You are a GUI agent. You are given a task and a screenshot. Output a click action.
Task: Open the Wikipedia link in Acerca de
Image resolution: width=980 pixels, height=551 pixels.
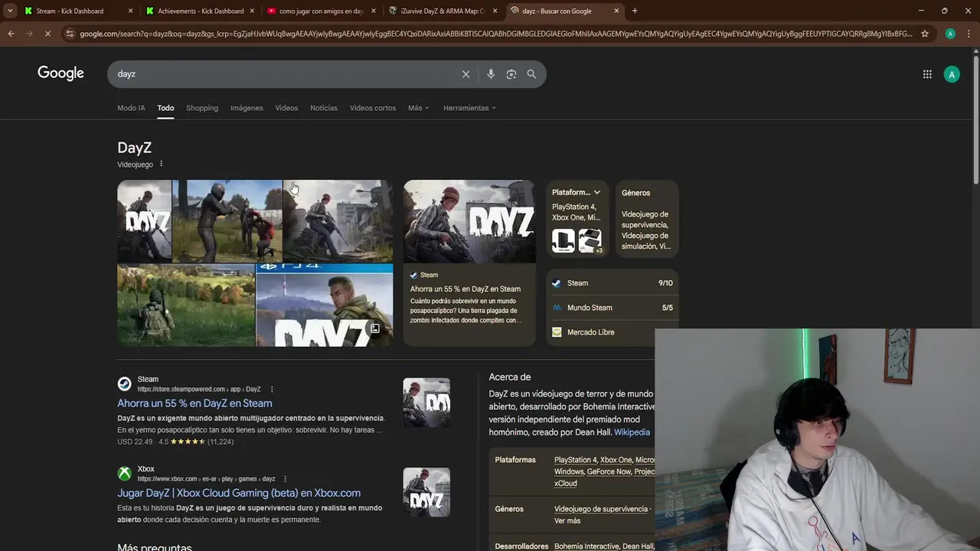tap(632, 432)
